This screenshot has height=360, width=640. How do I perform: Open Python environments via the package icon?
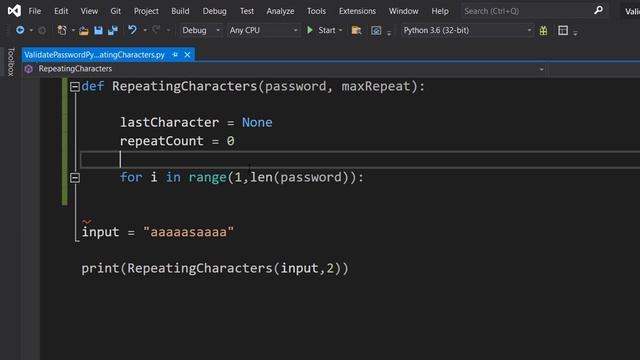[543, 30]
